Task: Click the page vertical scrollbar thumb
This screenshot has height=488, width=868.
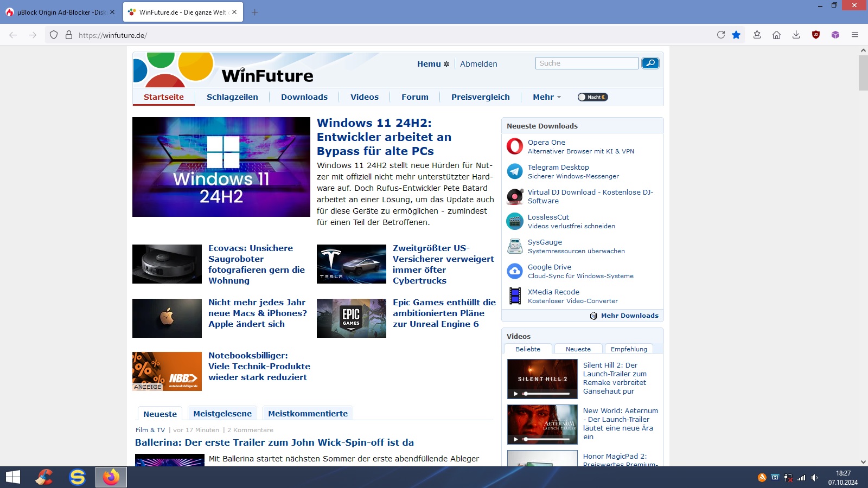Action: (x=863, y=73)
